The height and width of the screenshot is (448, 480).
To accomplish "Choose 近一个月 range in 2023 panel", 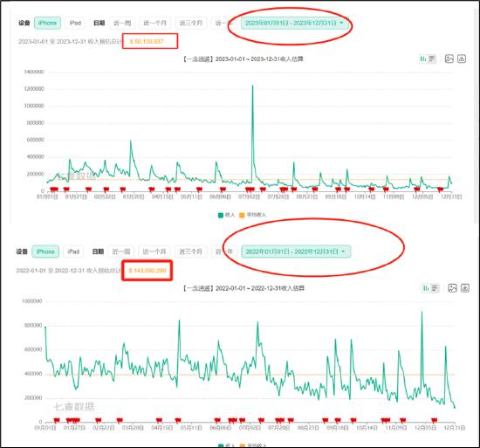I will tap(154, 23).
